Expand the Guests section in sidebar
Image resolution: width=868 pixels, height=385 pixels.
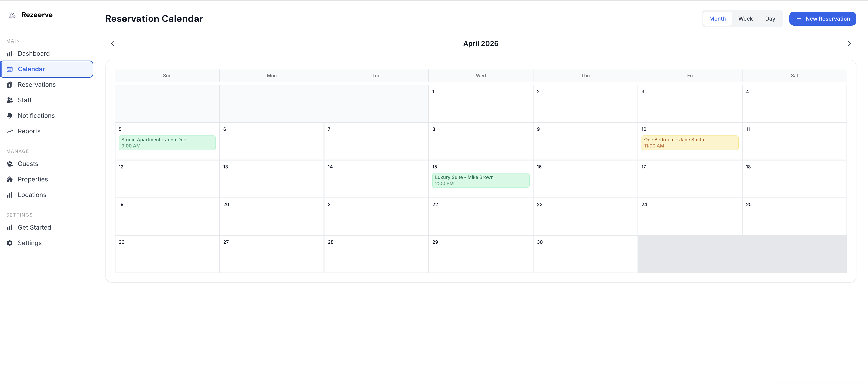28,164
